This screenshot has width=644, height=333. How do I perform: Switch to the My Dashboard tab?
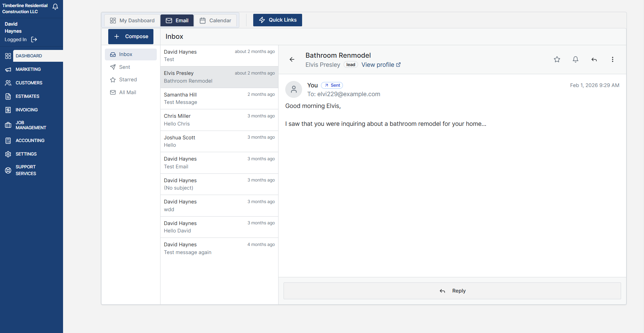[x=132, y=21]
